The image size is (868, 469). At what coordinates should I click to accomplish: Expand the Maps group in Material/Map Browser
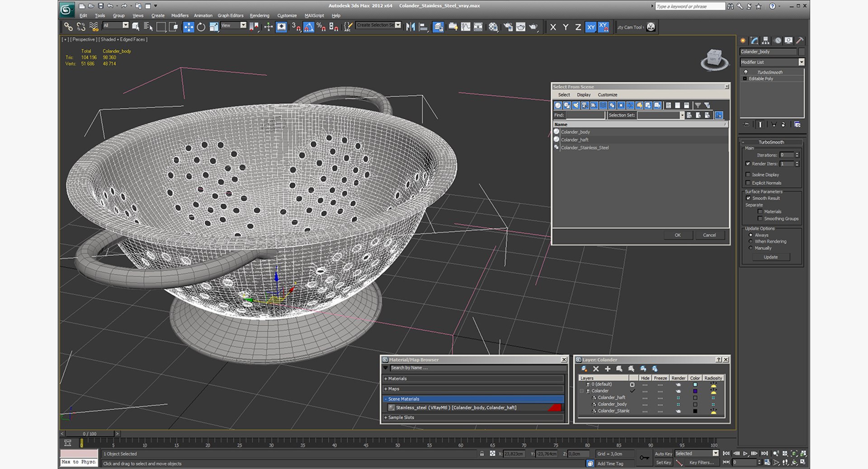tap(474, 389)
